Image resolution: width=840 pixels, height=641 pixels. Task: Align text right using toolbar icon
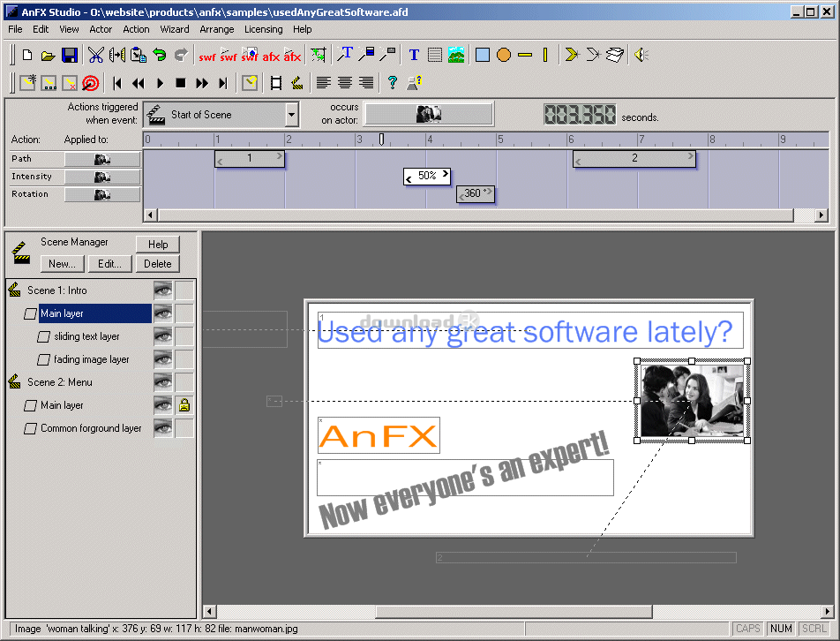(x=366, y=82)
